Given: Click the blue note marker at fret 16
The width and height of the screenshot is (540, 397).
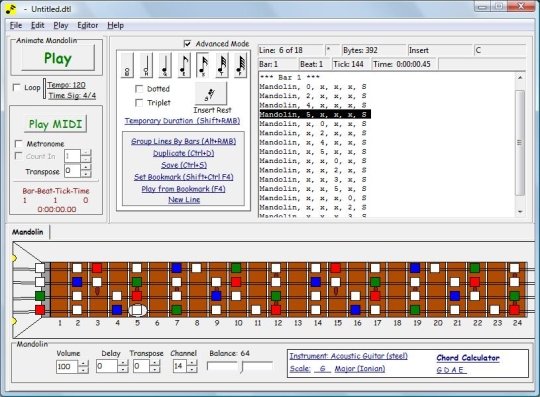Looking at the screenshot, I should [355, 310].
